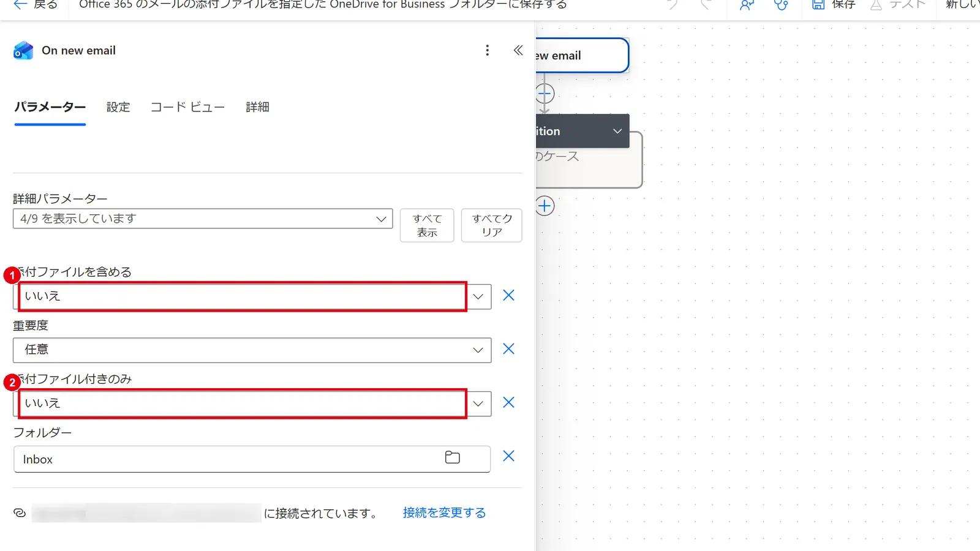Open the 重要度 dropdown showing 任意
This screenshot has width=980, height=551.
pos(252,350)
